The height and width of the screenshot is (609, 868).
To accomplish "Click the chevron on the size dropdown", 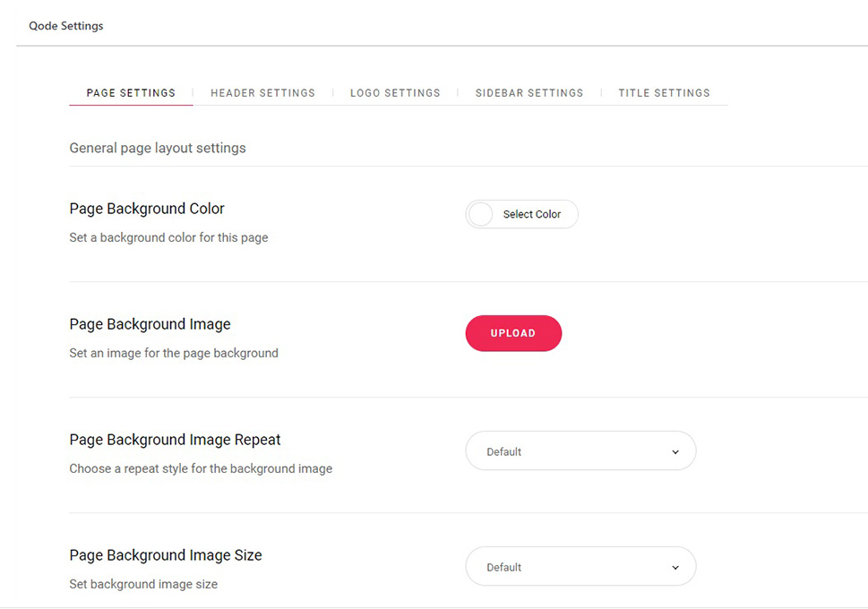I will 676,566.
